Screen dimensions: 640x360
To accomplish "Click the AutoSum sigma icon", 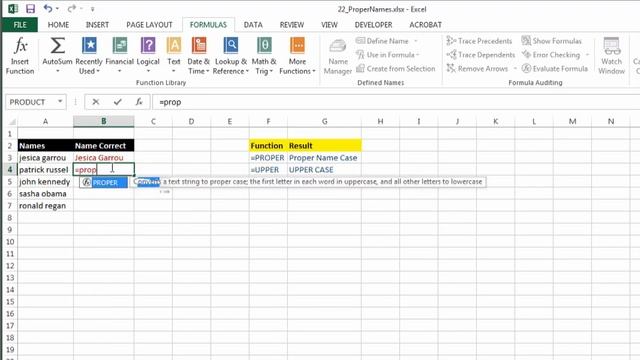I will click(58, 46).
